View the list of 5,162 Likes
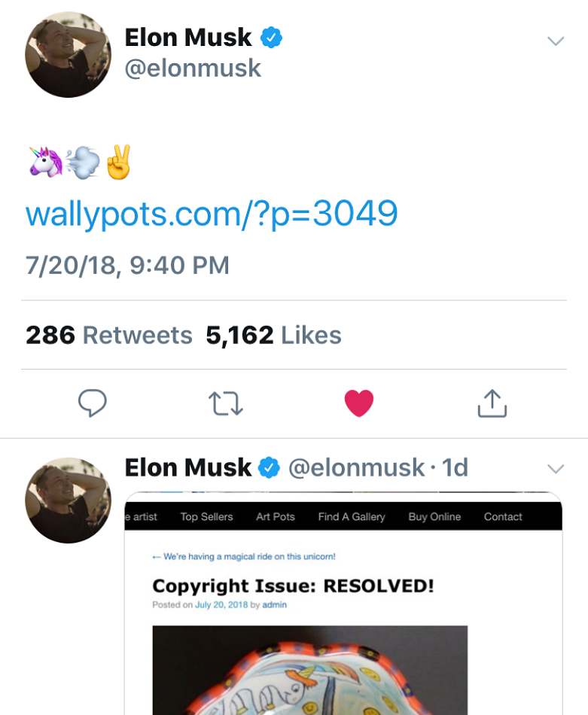The width and height of the screenshot is (588, 715). (273, 335)
